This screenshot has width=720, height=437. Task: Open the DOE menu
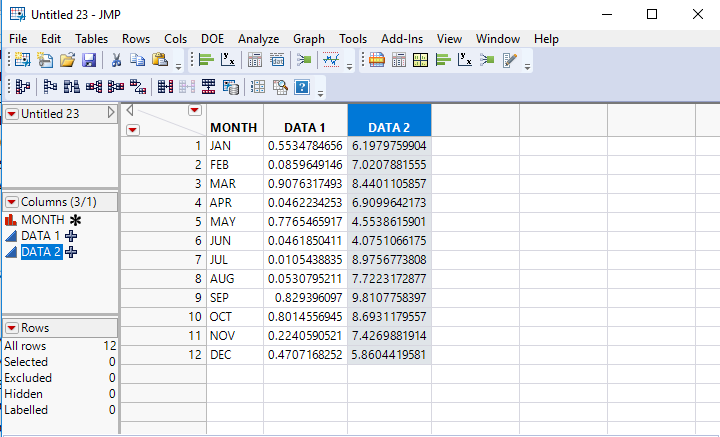tap(212, 39)
